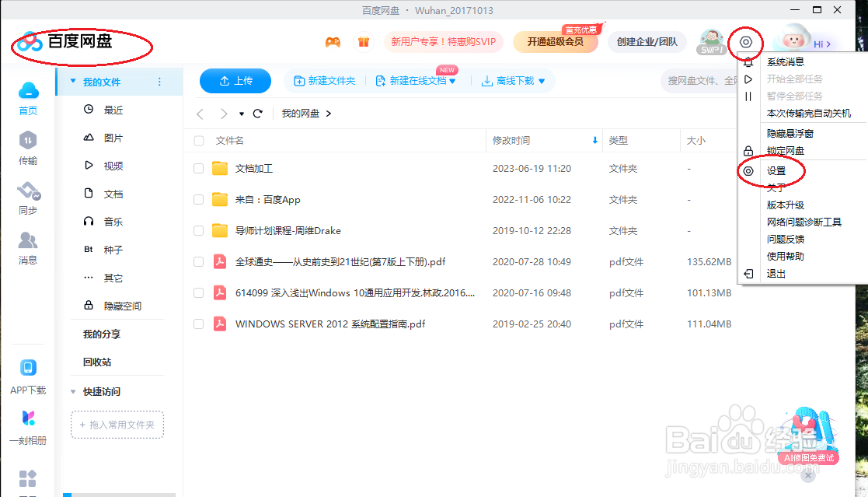This screenshot has width=868, height=497.
Task: Collapse the 快捷访问 section arrow
Action: [x=73, y=392]
